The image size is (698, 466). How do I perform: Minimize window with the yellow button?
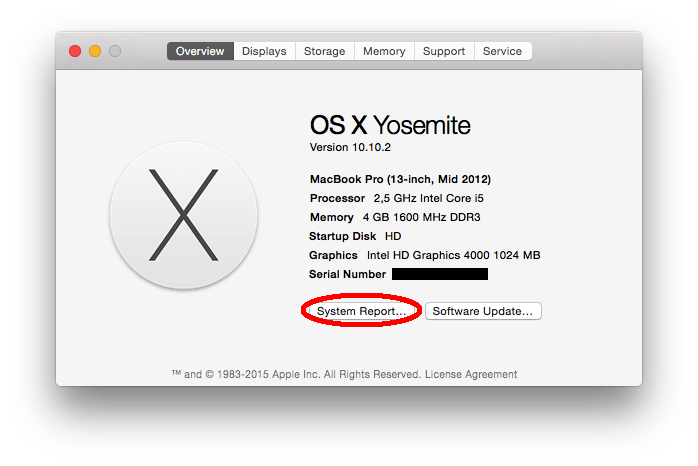(x=95, y=51)
